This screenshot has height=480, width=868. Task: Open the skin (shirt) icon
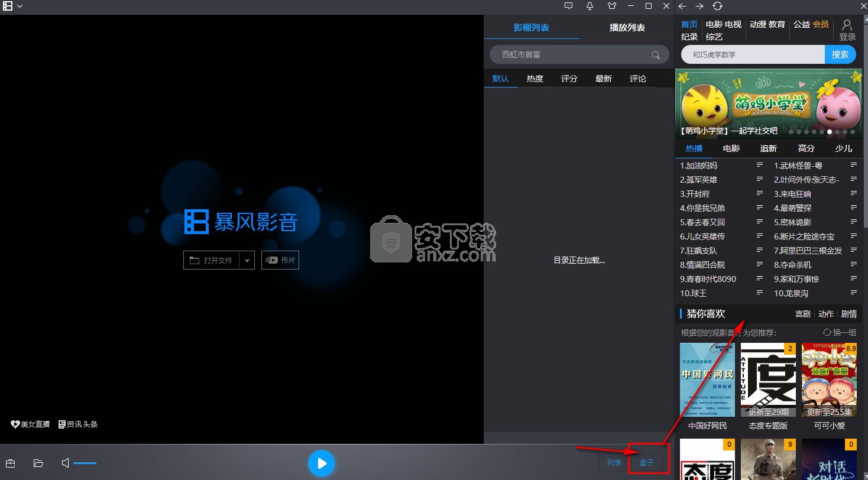point(612,6)
